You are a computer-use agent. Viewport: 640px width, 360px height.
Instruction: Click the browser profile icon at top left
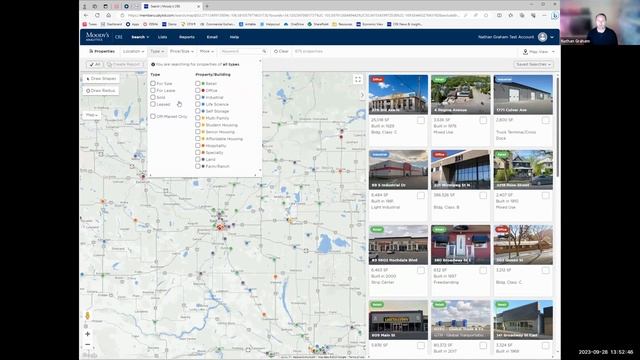(x=84, y=7)
